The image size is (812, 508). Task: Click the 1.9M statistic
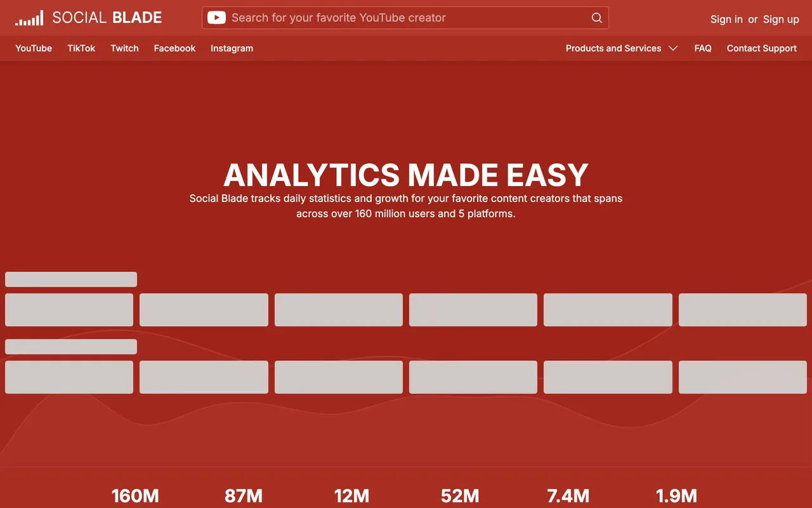(676, 496)
